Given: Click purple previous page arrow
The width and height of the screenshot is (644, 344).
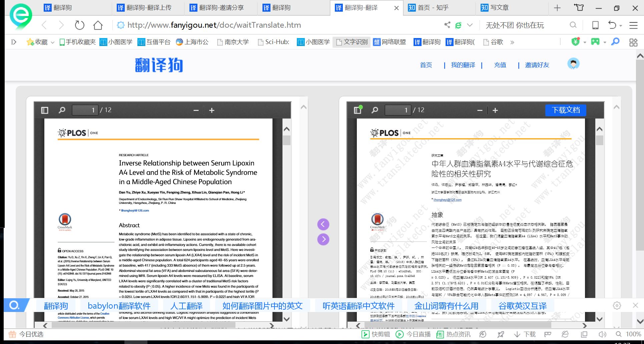Looking at the screenshot, I should tap(323, 224).
